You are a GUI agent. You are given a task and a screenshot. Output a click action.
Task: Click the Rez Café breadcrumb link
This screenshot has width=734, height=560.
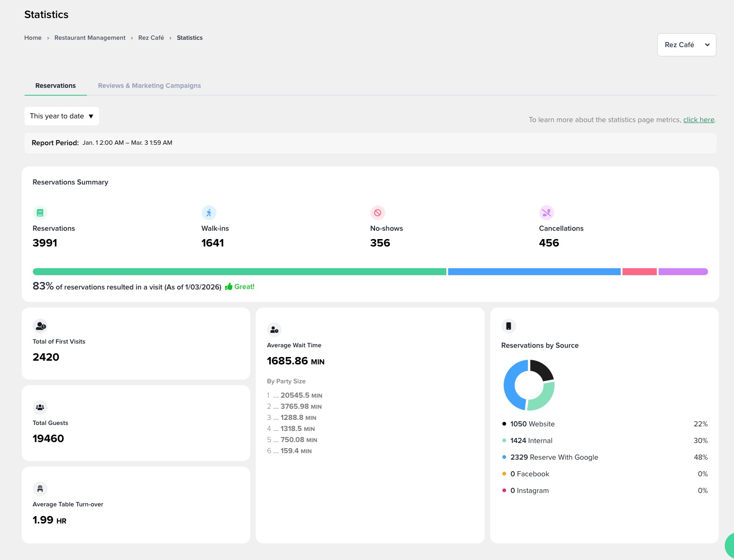click(x=151, y=38)
